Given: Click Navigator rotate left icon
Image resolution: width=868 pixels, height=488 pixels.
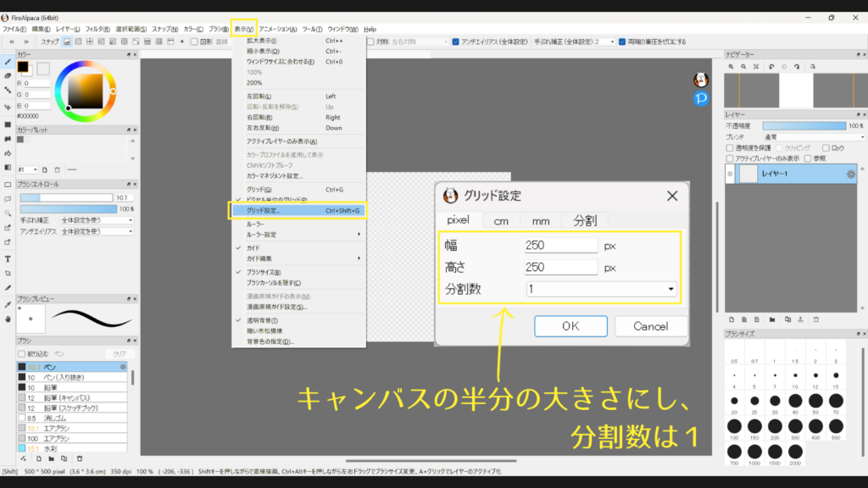Looking at the screenshot, I should tap(771, 66).
